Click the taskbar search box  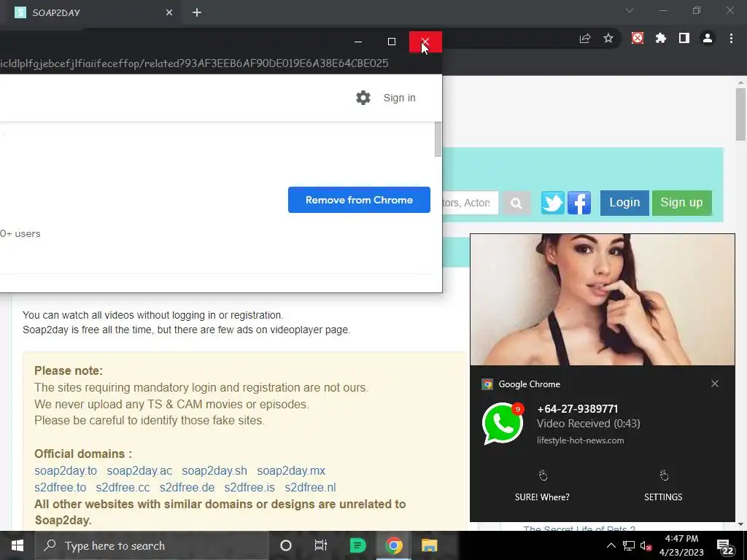pyautogui.click(x=152, y=545)
